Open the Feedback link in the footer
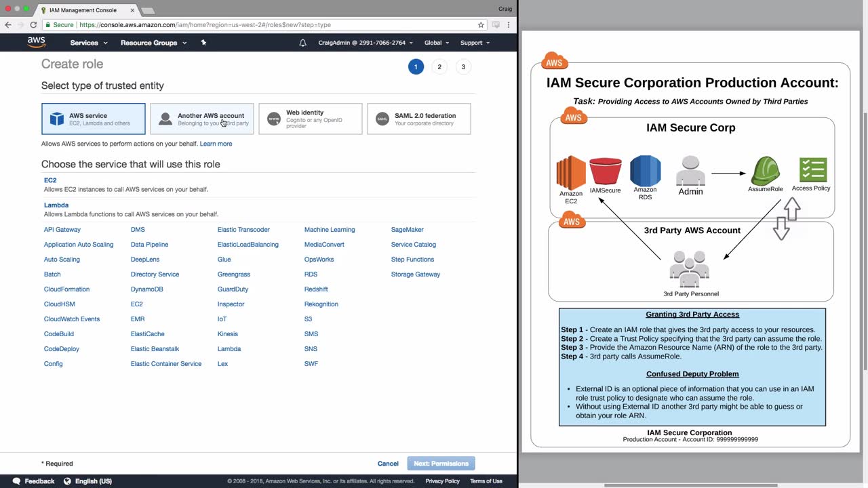This screenshot has height=488, width=868. tap(33, 481)
